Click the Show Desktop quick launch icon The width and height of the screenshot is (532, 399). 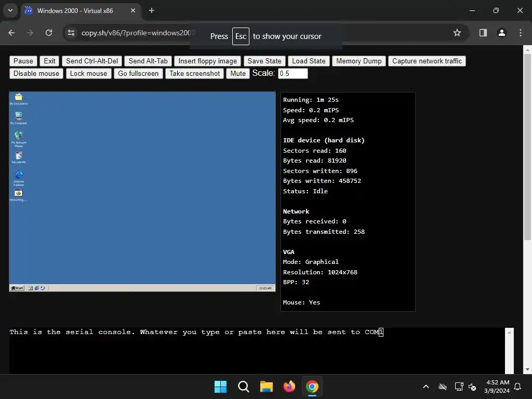tap(31, 288)
